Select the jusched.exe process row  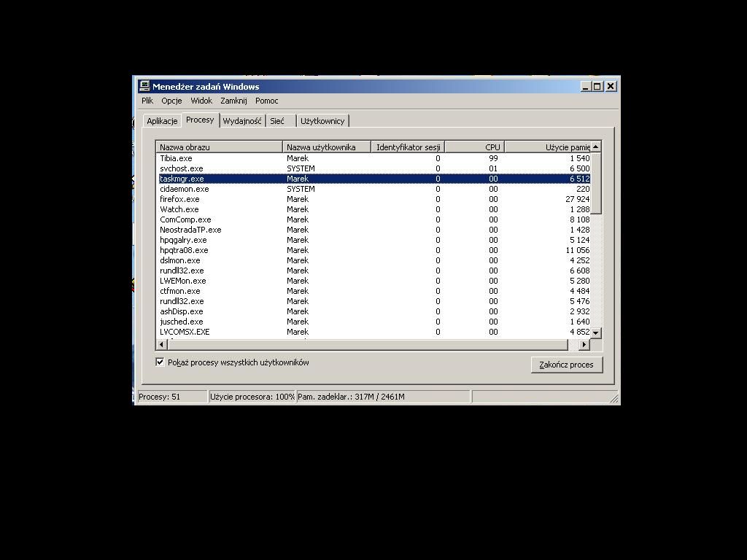pos(374,322)
